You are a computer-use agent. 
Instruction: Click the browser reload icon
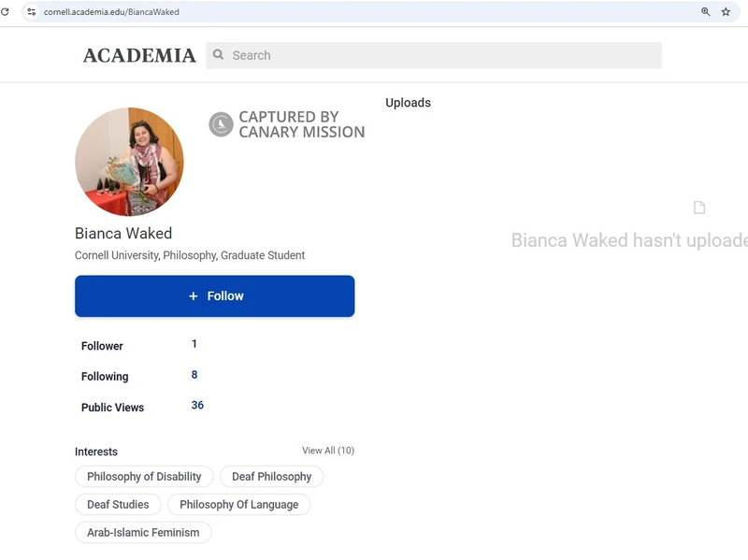[x=5, y=12]
